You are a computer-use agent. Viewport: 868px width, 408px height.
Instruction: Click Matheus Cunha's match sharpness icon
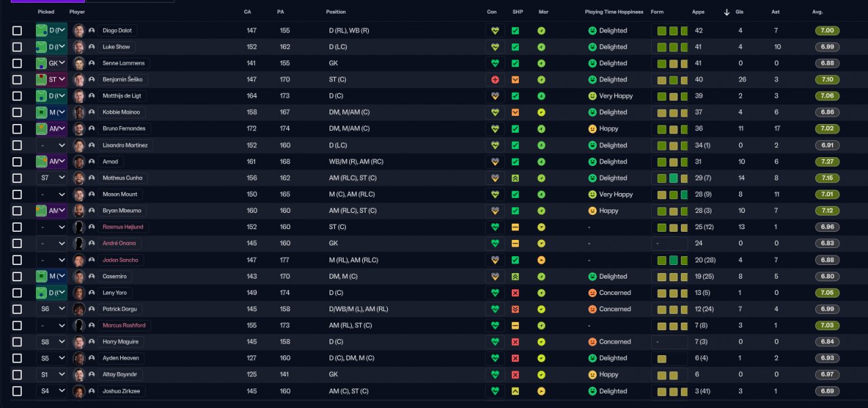515,178
